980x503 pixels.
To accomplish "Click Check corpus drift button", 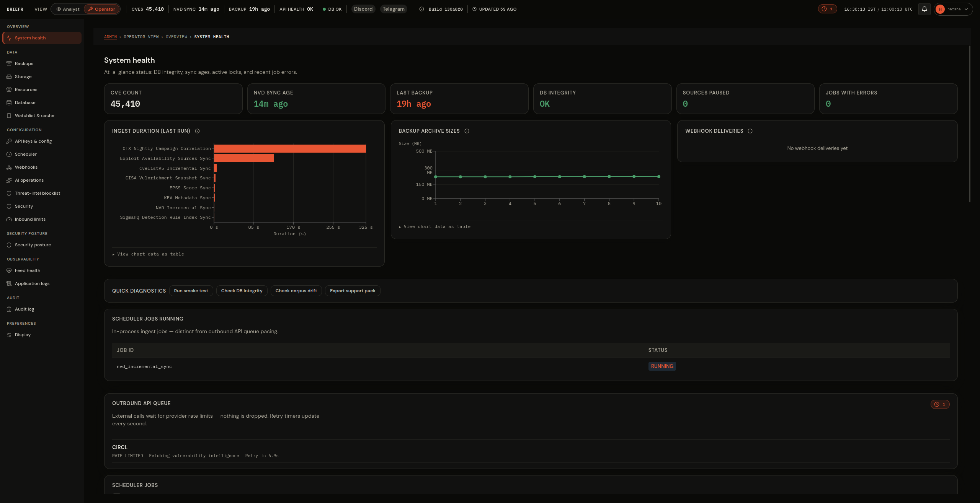I will coord(296,291).
